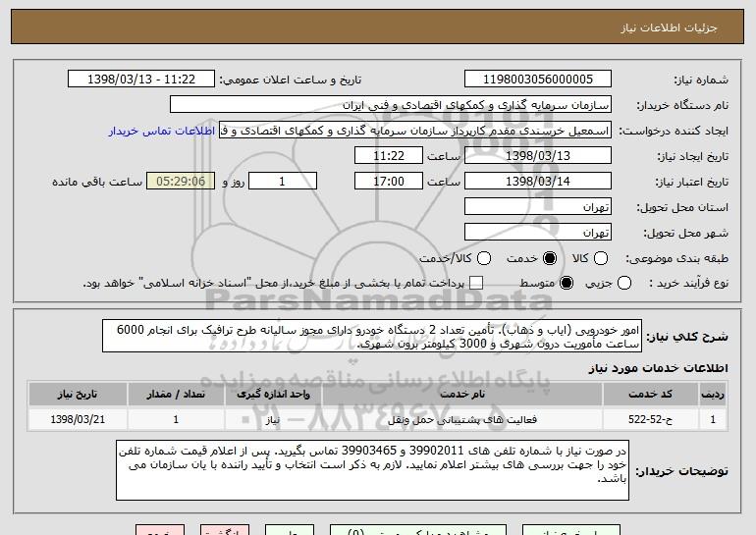This screenshot has width=756, height=535.
Task: Click need date cell 1398/03/21
Action: coord(78,419)
